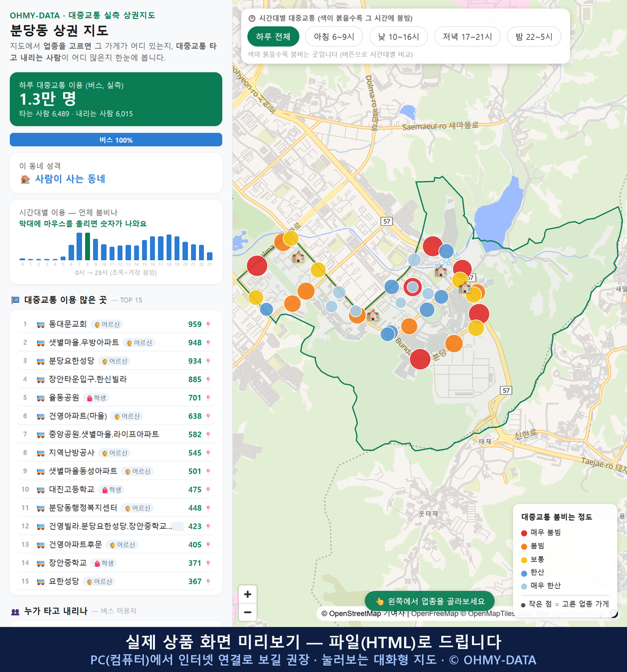Screen dimensions: 627x672
Task: Click the red 매우 붐빔 legend dot
Action: pyautogui.click(x=524, y=533)
